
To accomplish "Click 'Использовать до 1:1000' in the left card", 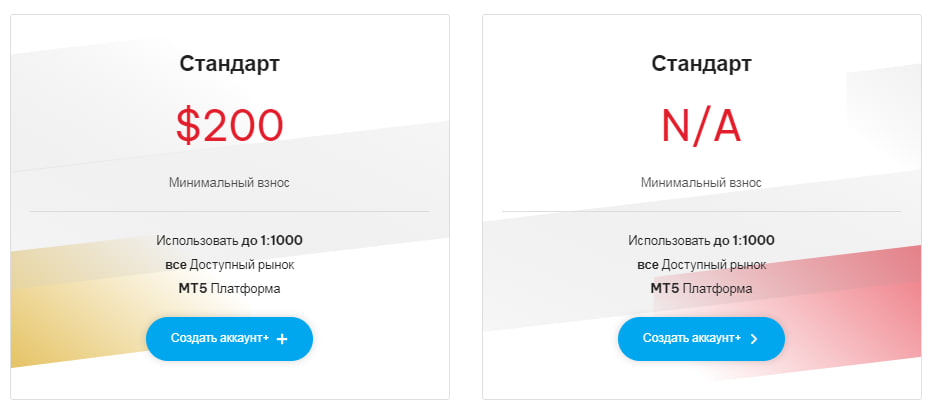I will click(230, 240).
